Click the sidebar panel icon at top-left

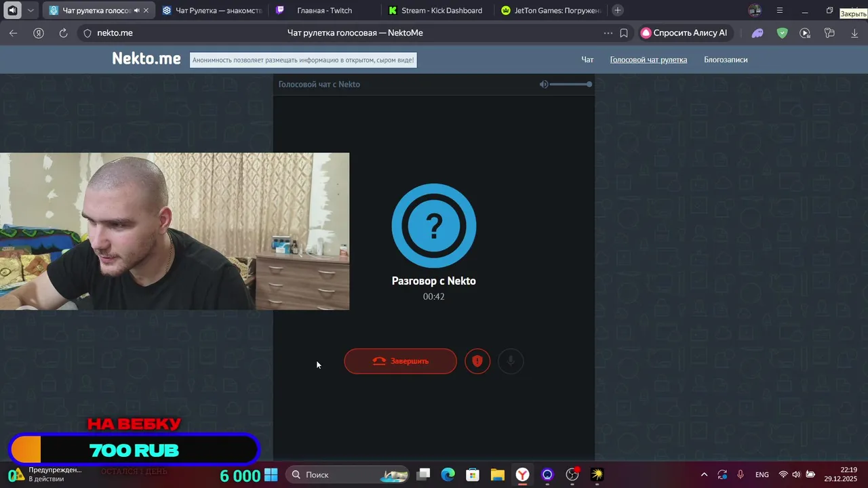pyautogui.click(x=12, y=10)
